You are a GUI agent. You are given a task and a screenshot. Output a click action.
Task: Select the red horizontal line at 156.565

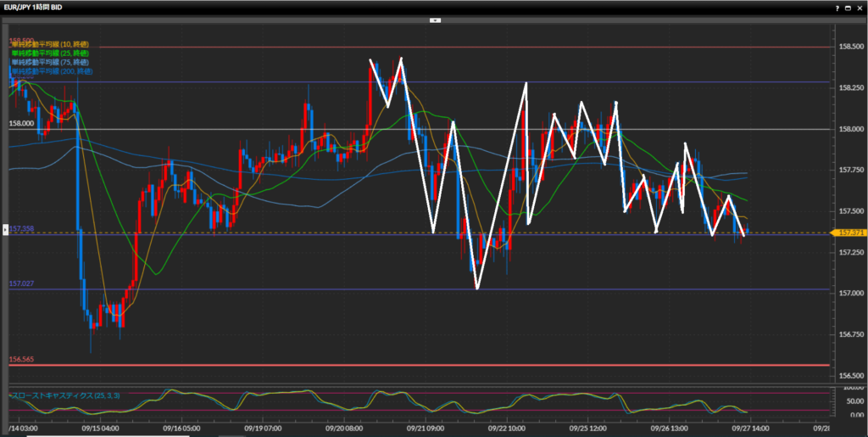click(424, 365)
